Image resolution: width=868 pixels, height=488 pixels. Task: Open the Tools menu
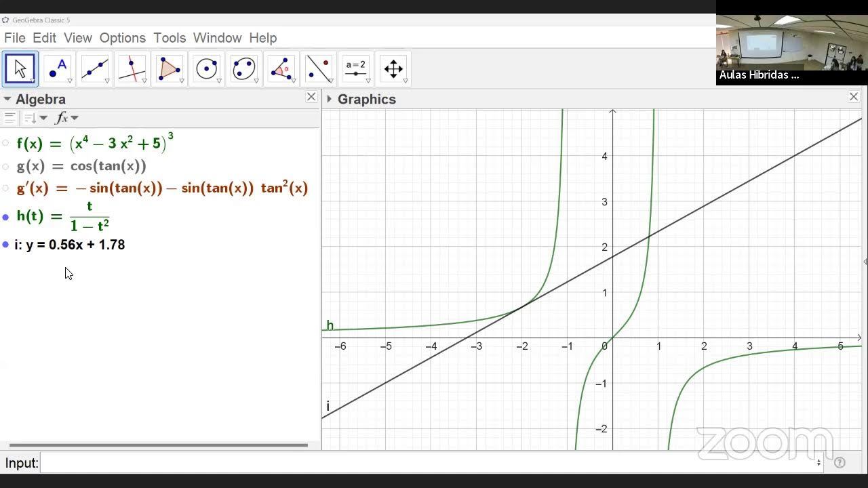coord(170,38)
